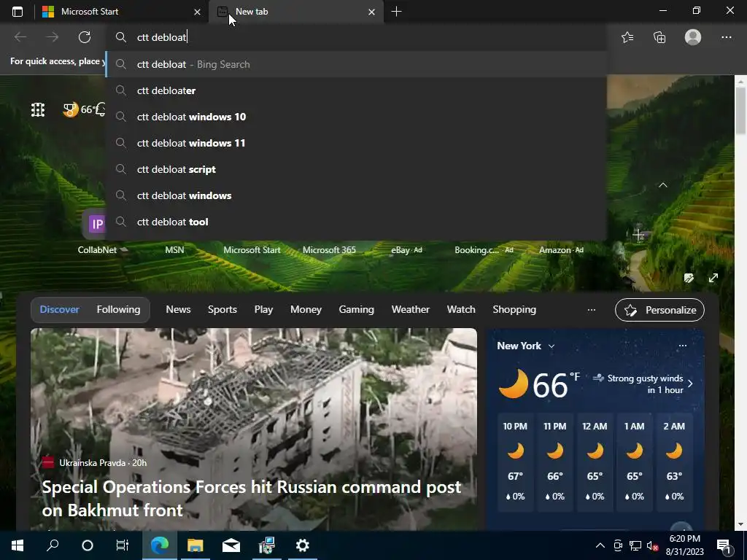Screen dimensions: 747x560
Task: Open the Windows Start menu
Action: click(18, 545)
